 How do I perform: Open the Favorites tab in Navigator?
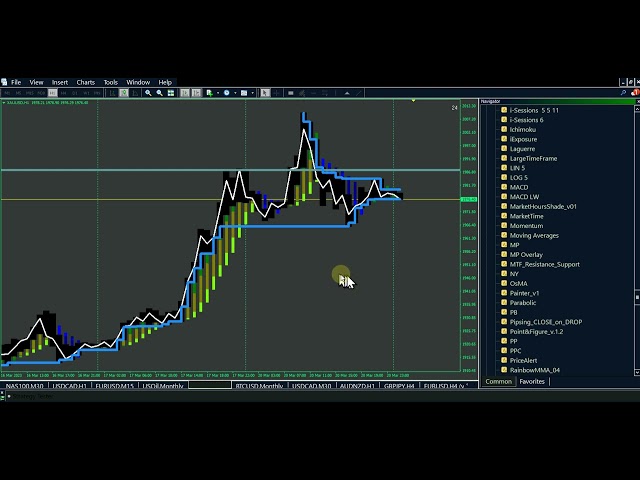[x=532, y=381]
